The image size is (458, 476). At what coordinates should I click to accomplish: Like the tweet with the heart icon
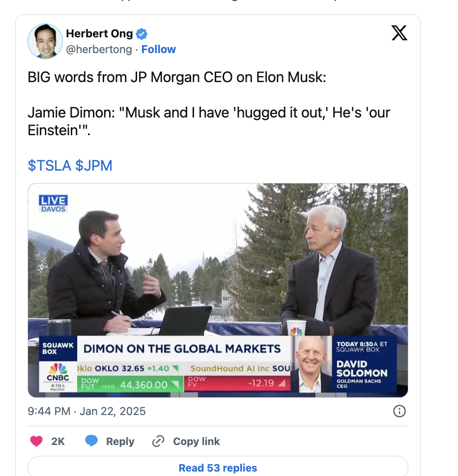(36, 441)
